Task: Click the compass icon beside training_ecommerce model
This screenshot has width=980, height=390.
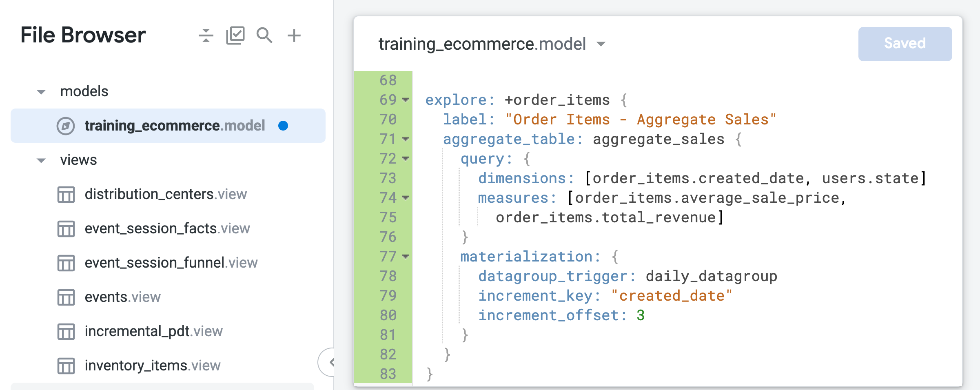Action: pos(66,126)
